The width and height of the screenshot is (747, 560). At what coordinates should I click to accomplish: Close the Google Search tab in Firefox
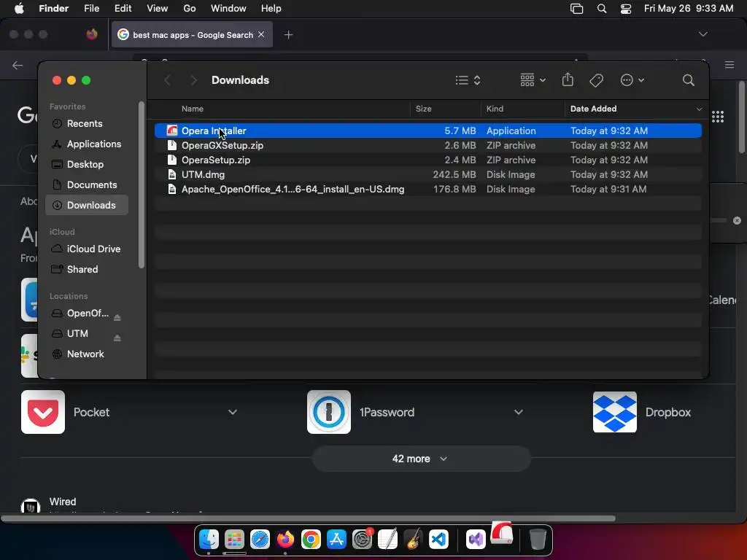coord(261,34)
